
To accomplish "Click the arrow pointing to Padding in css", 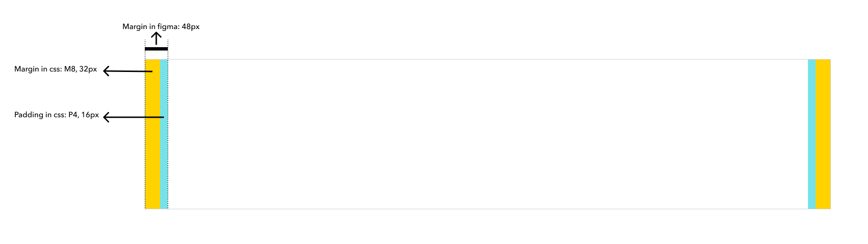I will [x=133, y=117].
